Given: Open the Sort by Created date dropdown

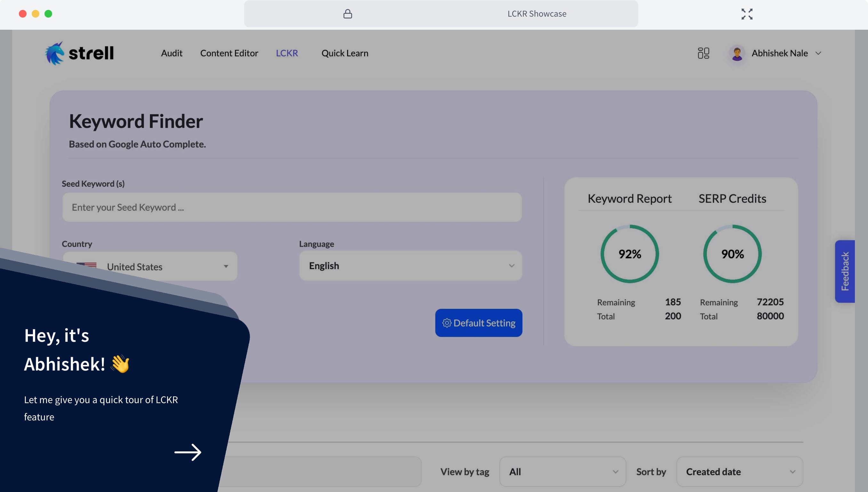Looking at the screenshot, I should coord(739,472).
